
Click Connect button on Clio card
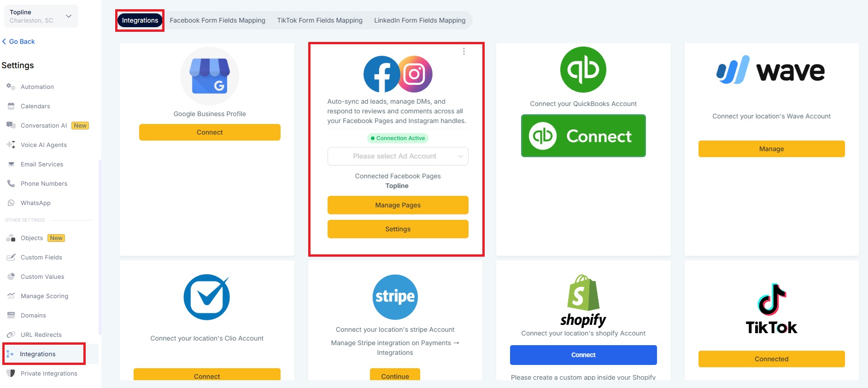tap(207, 375)
